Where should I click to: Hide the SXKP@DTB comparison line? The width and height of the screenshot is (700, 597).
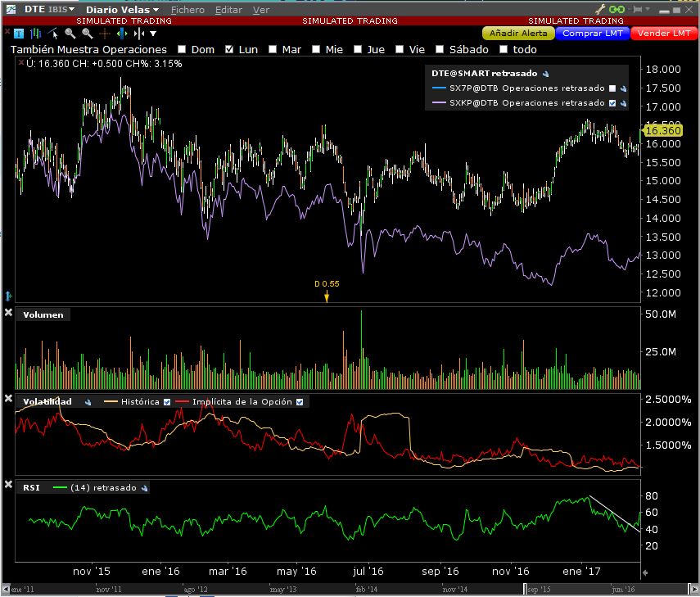pos(612,103)
